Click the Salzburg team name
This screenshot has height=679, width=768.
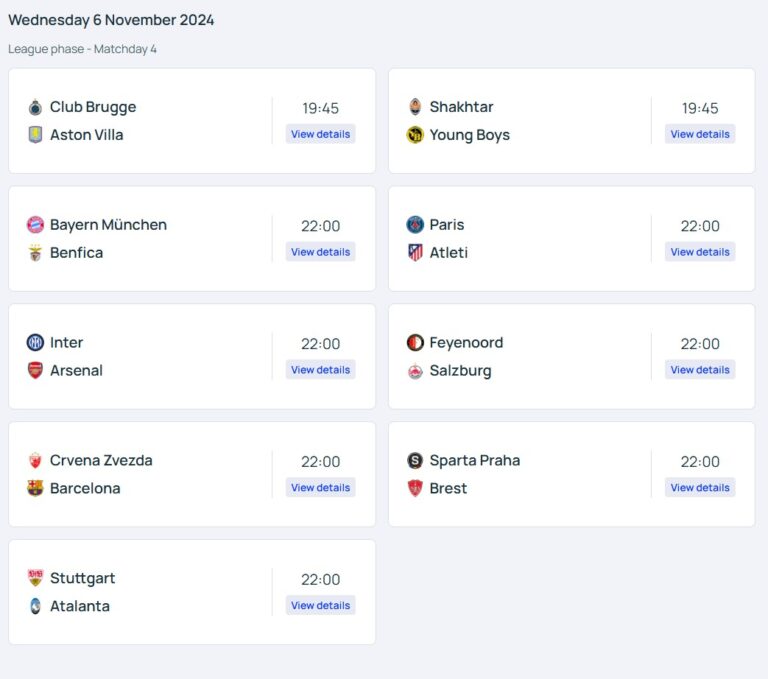(460, 371)
